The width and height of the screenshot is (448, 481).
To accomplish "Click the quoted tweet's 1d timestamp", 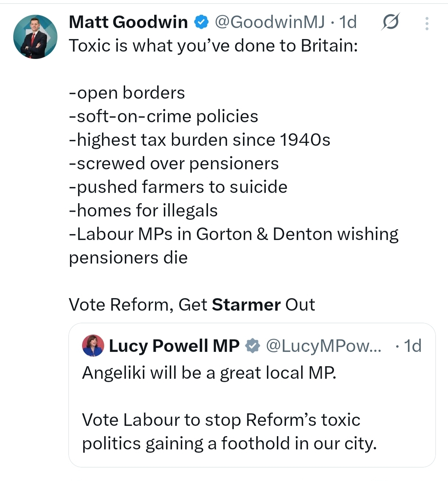I will (412, 346).
